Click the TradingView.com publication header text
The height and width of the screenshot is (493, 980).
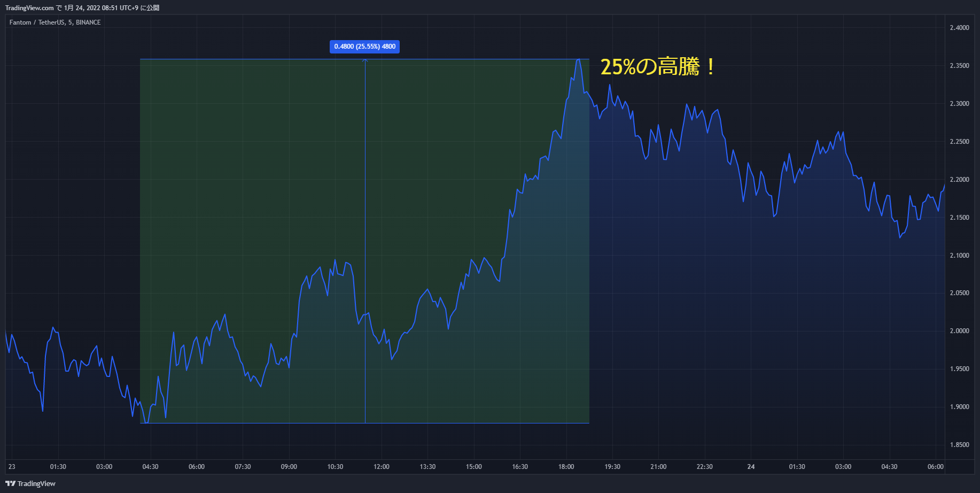(82, 7)
